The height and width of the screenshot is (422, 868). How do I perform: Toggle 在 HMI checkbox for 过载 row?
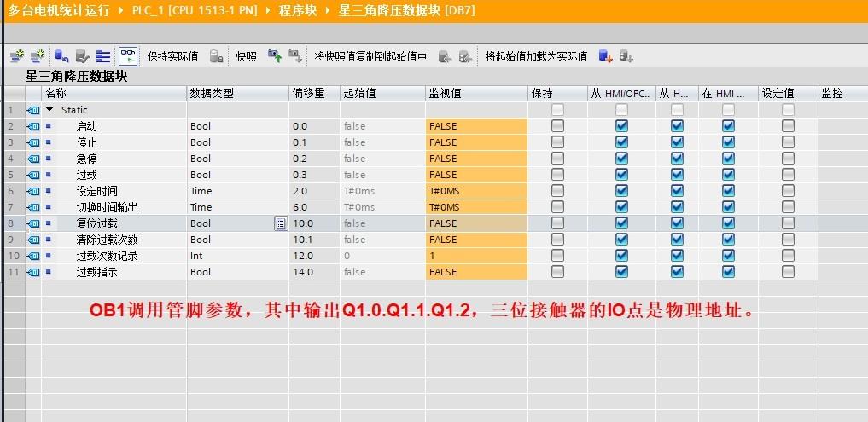[728, 175]
